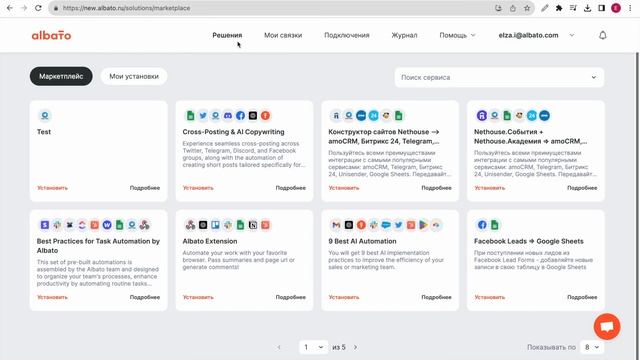Click the Albato Extension title

click(210, 241)
